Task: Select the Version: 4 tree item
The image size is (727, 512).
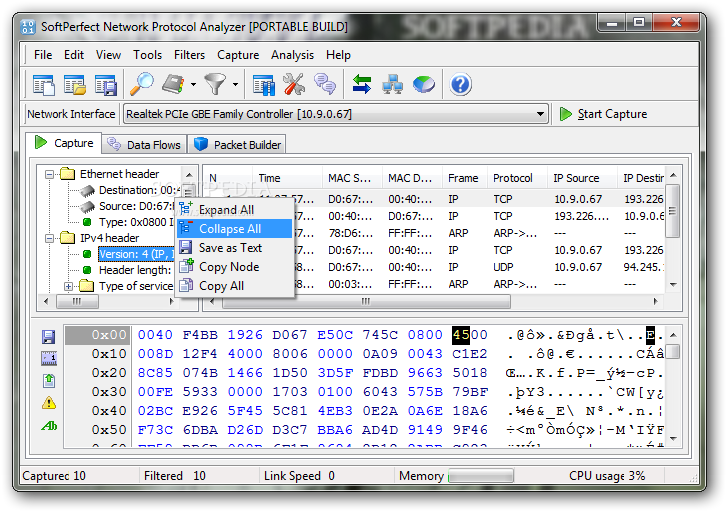Action: [136, 254]
